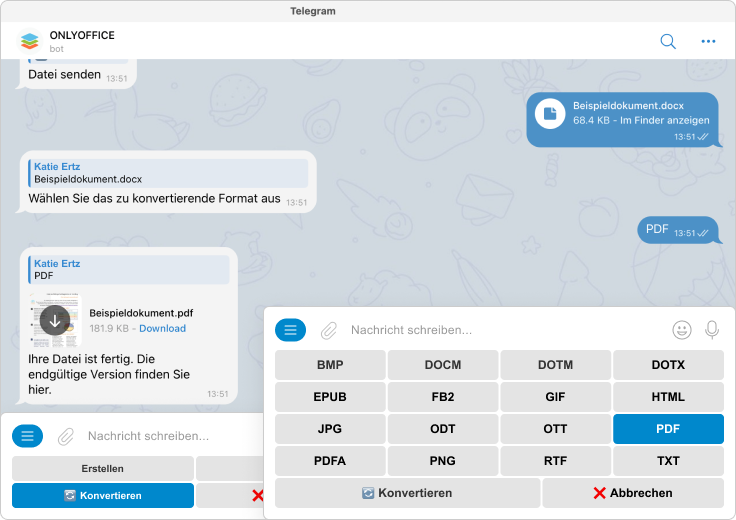
Task: Open the three-dots more options menu
Action: point(708,41)
